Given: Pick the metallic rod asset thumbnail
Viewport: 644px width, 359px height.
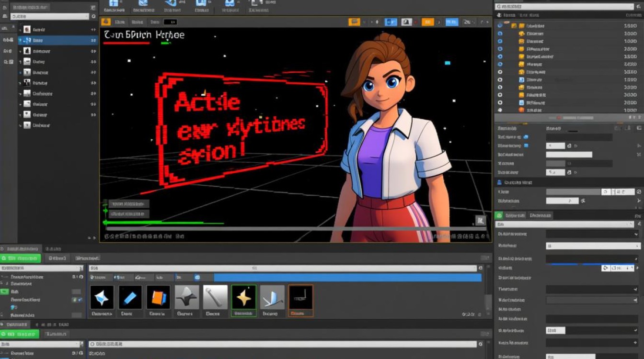Looking at the screenshot, I should click(x=215, y=297).
